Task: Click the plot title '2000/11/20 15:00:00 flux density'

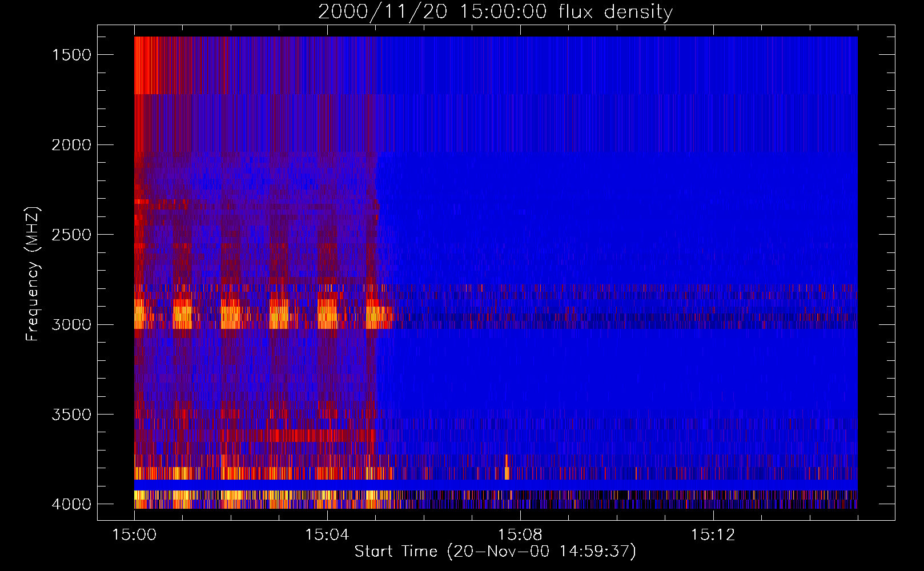Action: [x=495, y=11]
